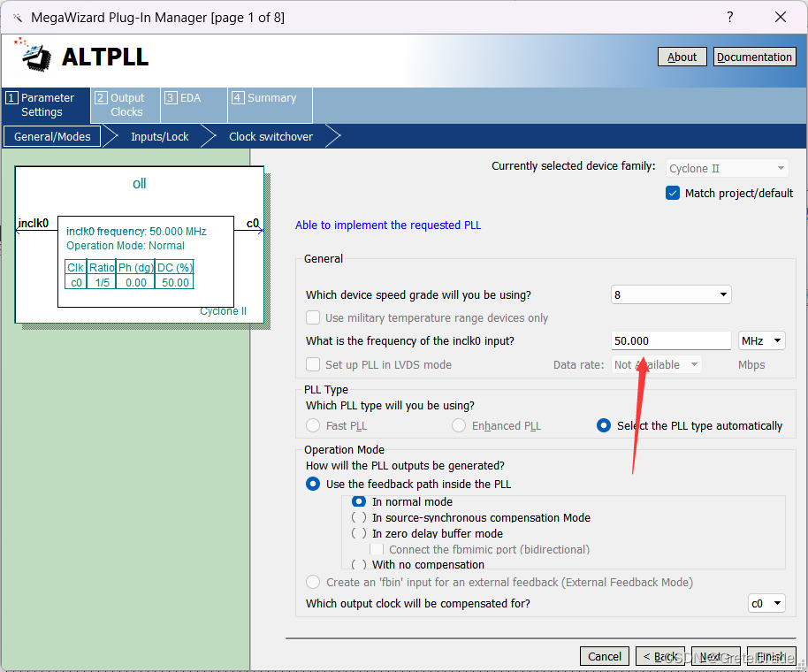
Task: Select Enhanced PLL radio button
Action: (459, 425)
